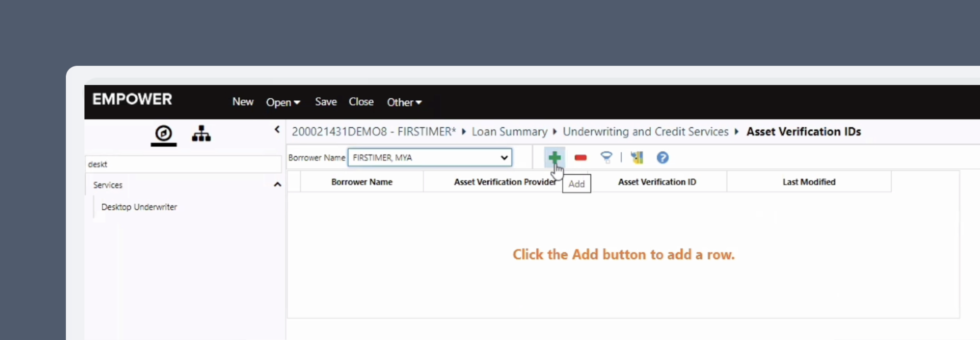
Task: Toggle the Services group header open
Action: pyautogui.click(x=108, y=185)
